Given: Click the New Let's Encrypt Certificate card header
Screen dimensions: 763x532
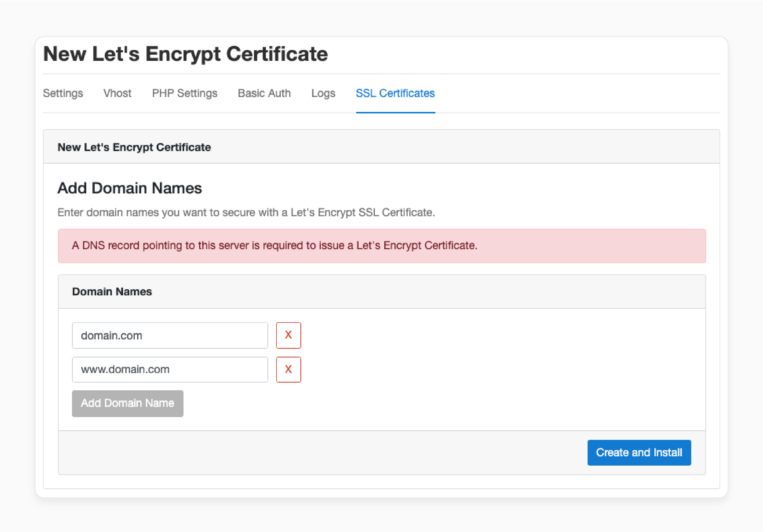Looking at the screenshot, I should pyautogui.click(x=381, y=147).
